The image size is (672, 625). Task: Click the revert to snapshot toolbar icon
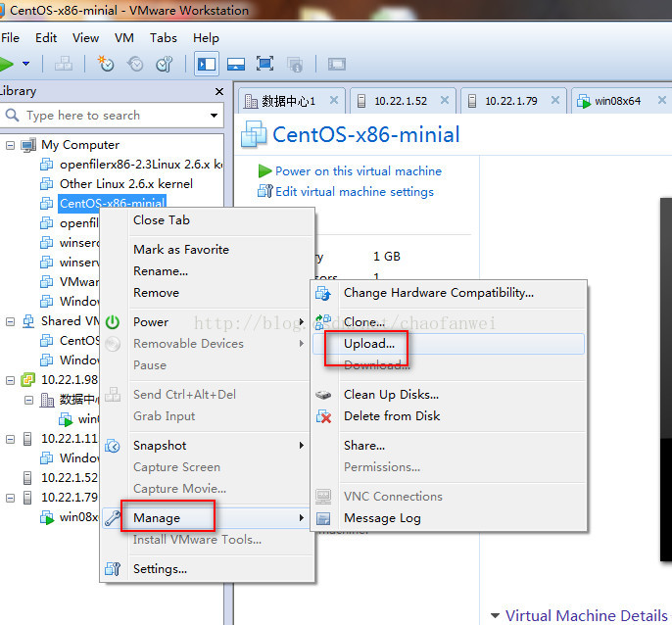point(135,65)
